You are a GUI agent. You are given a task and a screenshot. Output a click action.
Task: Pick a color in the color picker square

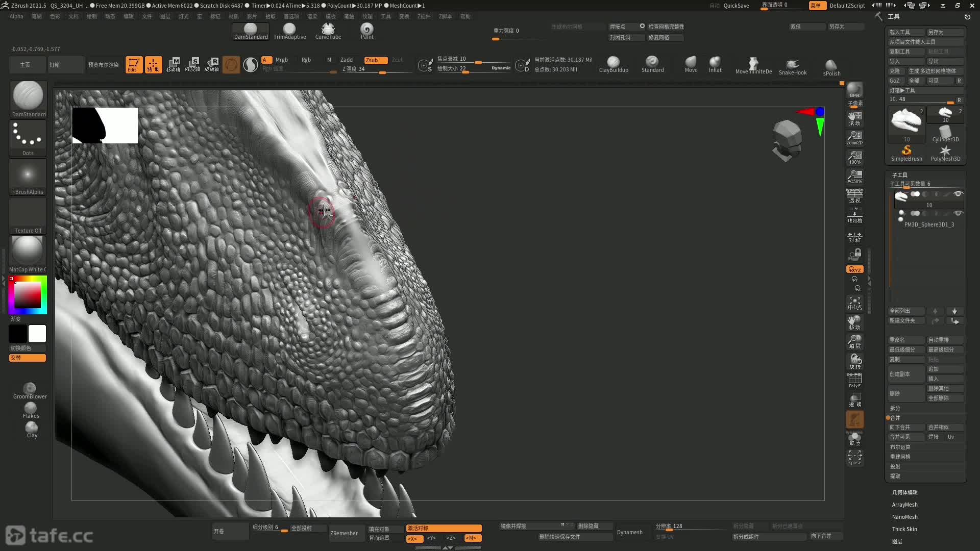pyautogui.click(x=28, y=295)
